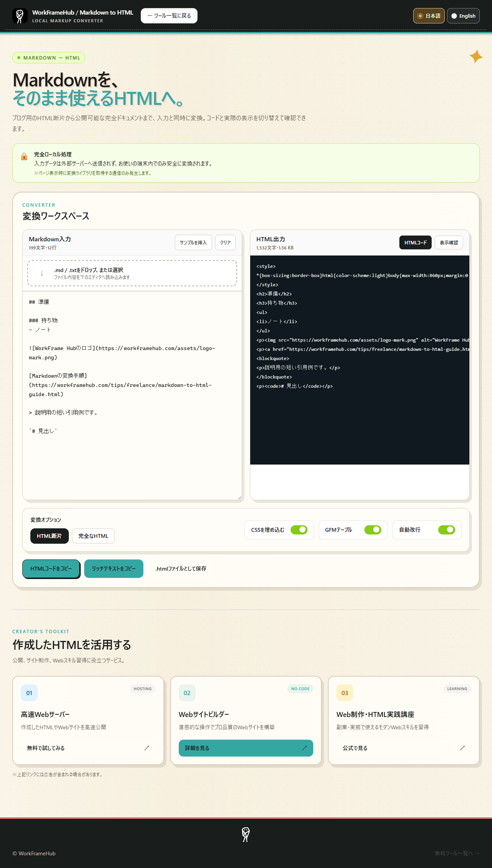Click the .md/.txt file drop zone
This screenshot has height=868, width=492.
pos(132,273)
